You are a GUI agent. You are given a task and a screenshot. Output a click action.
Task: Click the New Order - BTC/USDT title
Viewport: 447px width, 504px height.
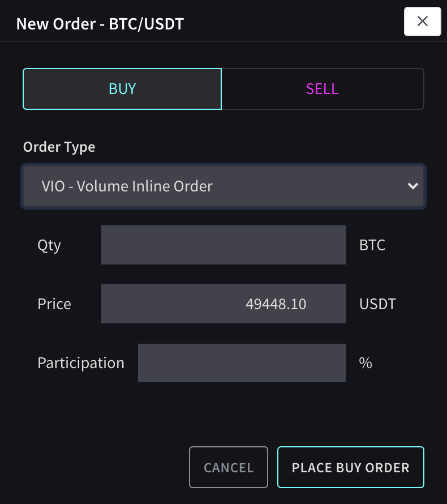[x=100, y=24]
